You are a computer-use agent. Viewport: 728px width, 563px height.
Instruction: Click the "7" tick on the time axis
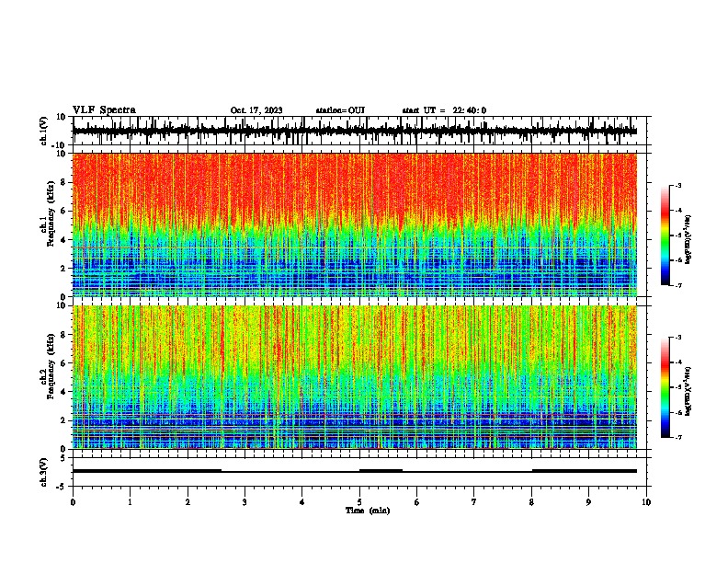click(x=474, y=502)
